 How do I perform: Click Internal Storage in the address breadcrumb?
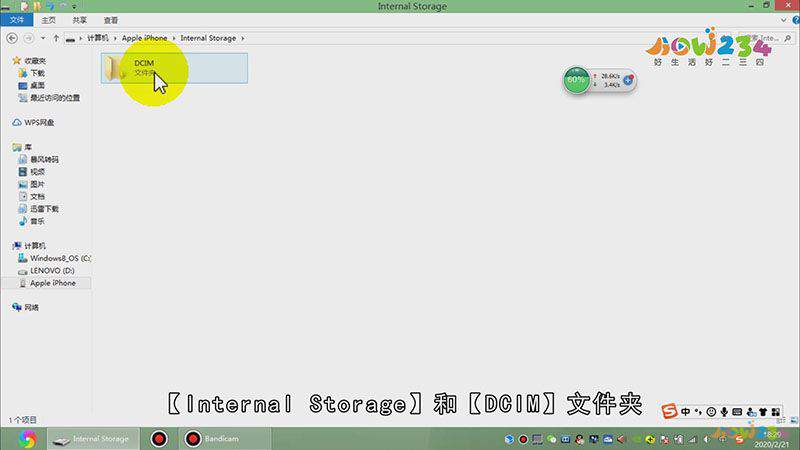click(208, 38)
